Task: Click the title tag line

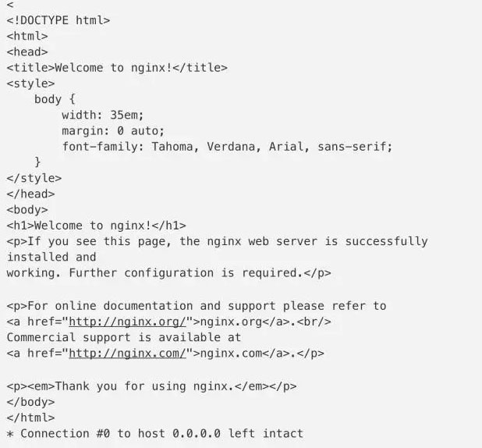Action: click(x=117, y=67)
